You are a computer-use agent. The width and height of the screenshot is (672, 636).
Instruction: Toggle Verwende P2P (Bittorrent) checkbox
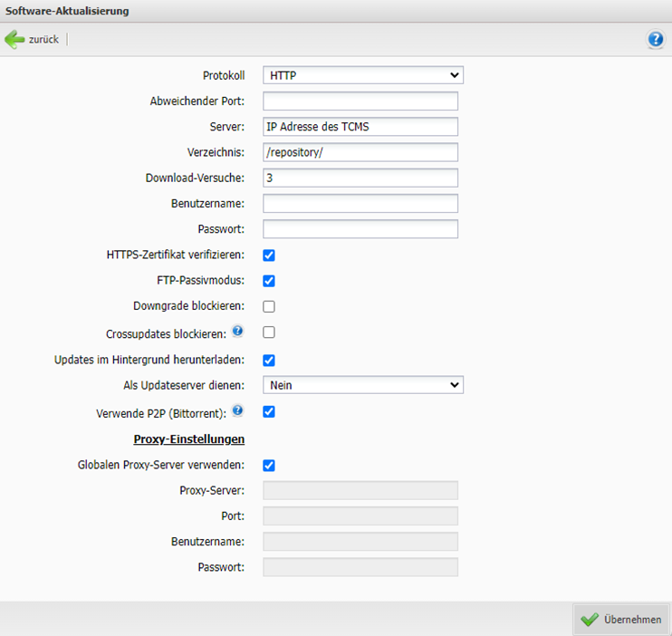pos(269,412)
